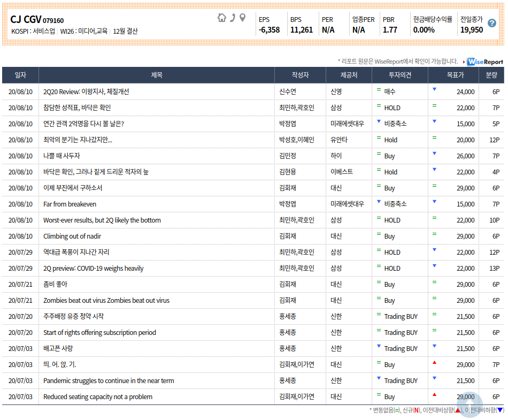Click the CJ CGV company name
Viewport: 508px width, 420px height.
tap(26, 19)
